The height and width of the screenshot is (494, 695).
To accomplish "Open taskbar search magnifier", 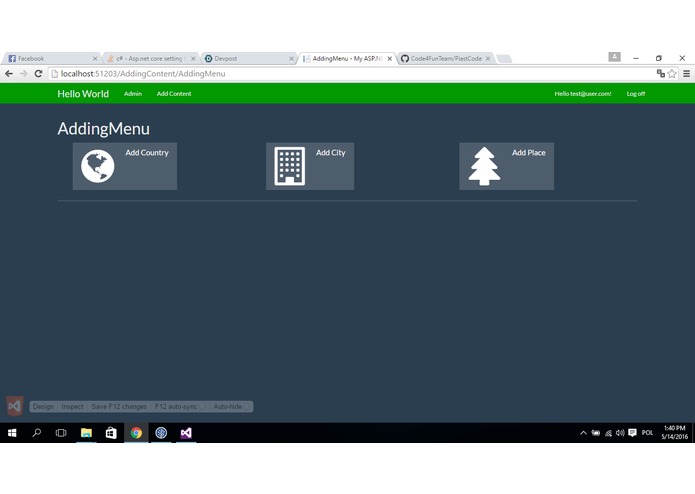I will 37,433.
